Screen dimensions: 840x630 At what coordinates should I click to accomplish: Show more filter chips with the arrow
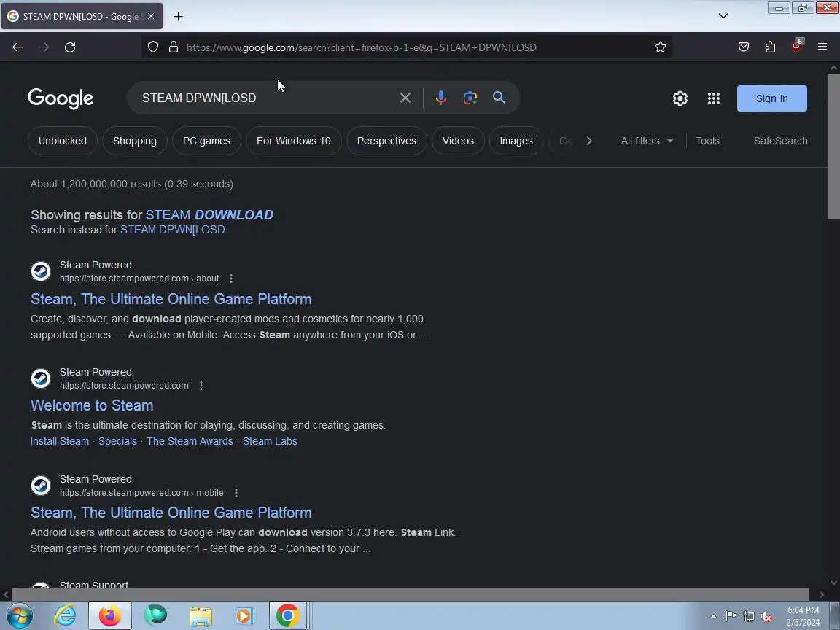point(589,141)
